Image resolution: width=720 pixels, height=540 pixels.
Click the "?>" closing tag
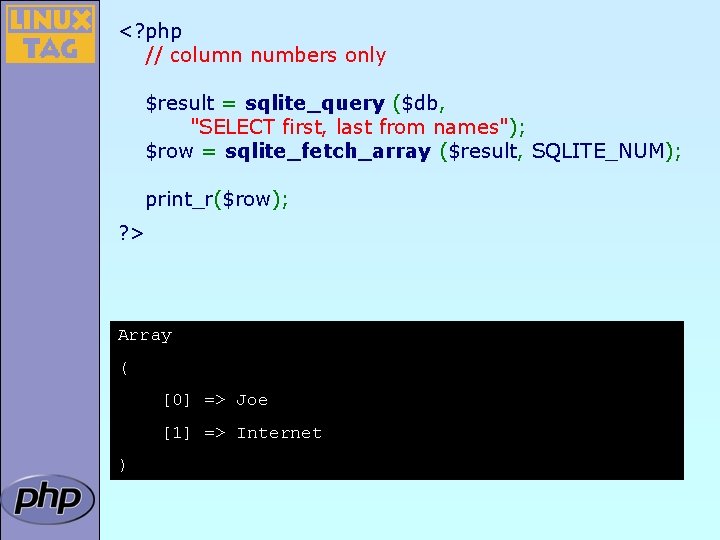[131, 233]
